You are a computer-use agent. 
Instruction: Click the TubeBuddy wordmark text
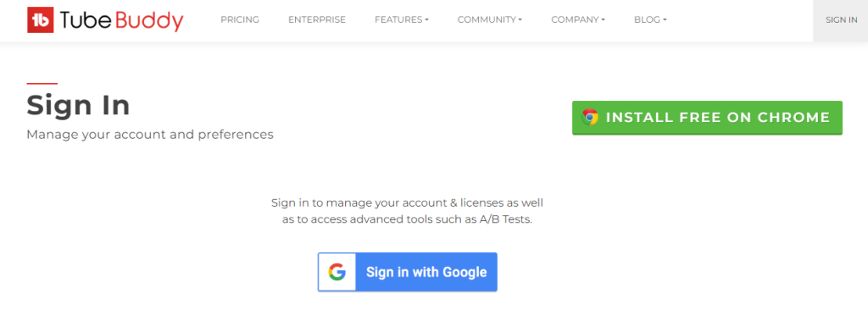(121, 20)
